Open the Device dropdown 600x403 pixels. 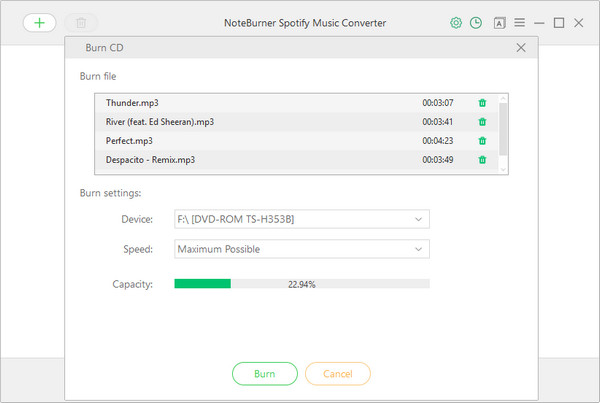pyautogui.click(x=302, y=219)
